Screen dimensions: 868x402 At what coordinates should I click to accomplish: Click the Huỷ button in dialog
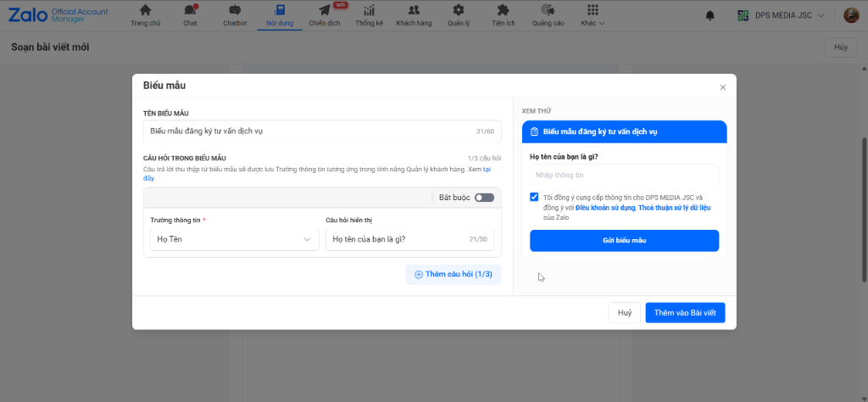pos(625,313)
